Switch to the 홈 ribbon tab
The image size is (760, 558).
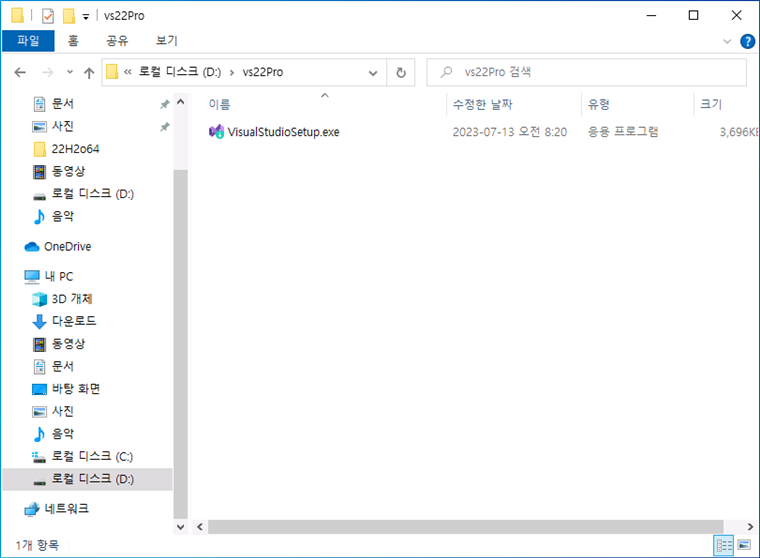(x=73, y=41)
